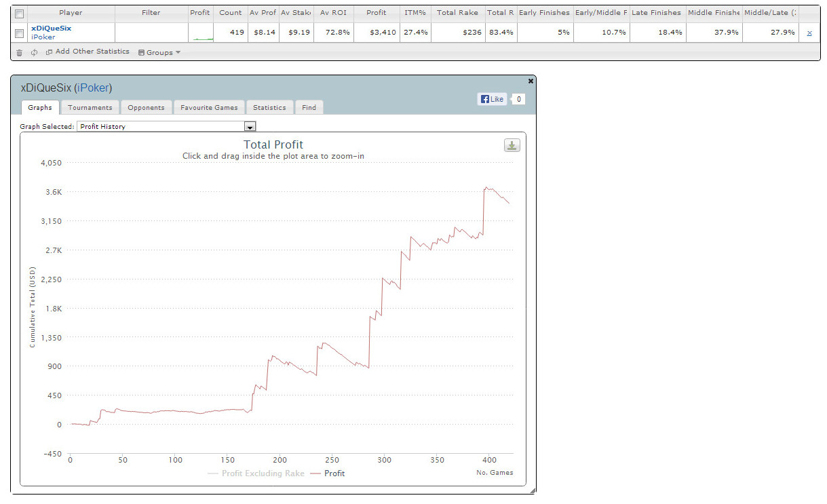
Task: Switch to the Graphs tab
Action: 40,107
